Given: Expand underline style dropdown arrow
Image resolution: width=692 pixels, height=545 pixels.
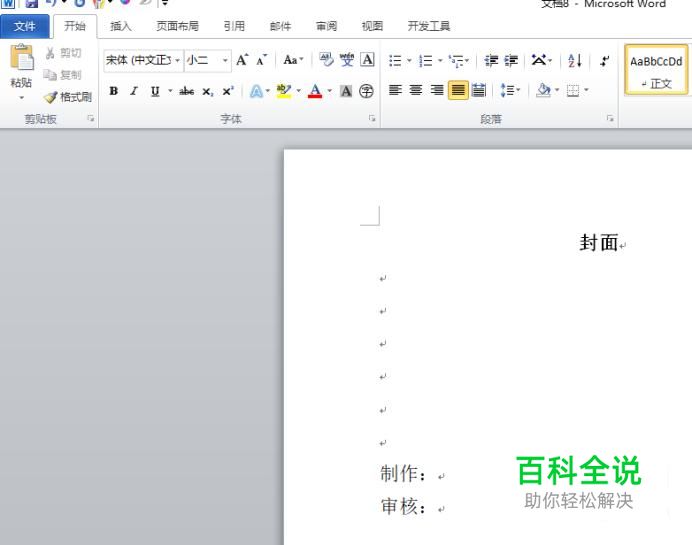Looking at the screenshot, I should click(169, 91).
